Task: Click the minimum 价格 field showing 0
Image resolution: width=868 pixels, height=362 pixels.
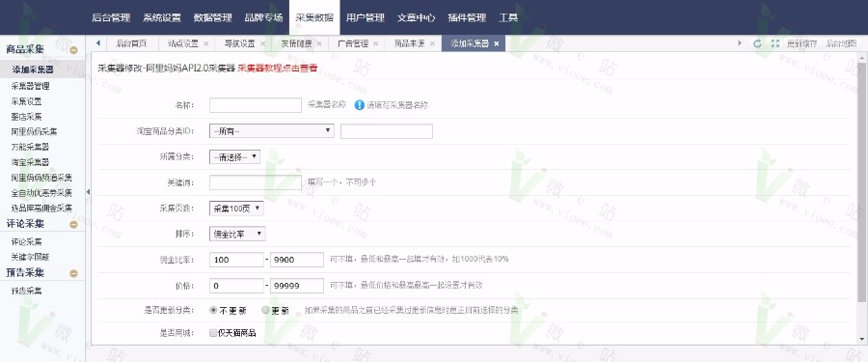Action: coord(237,286)
